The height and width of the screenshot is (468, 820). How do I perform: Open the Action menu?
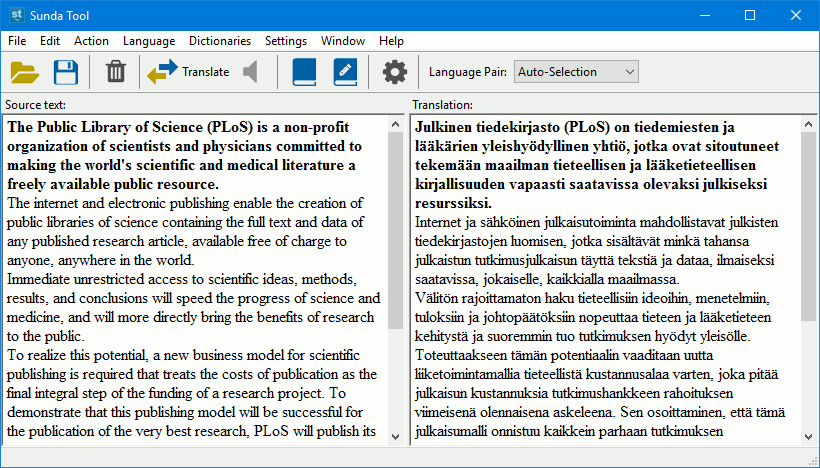coord(92,41)
